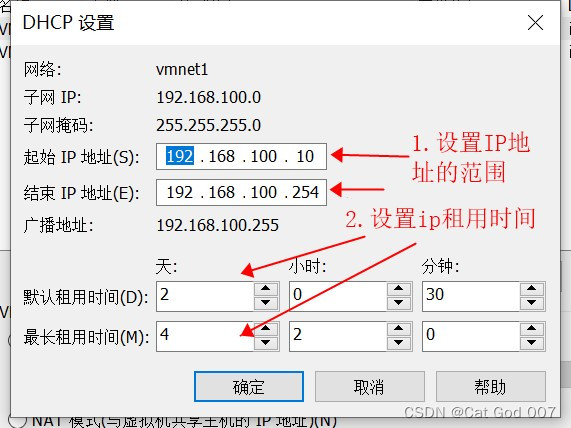Click the 100 octet of end IP
Screen dimensions: 571x428
point(264,192)
